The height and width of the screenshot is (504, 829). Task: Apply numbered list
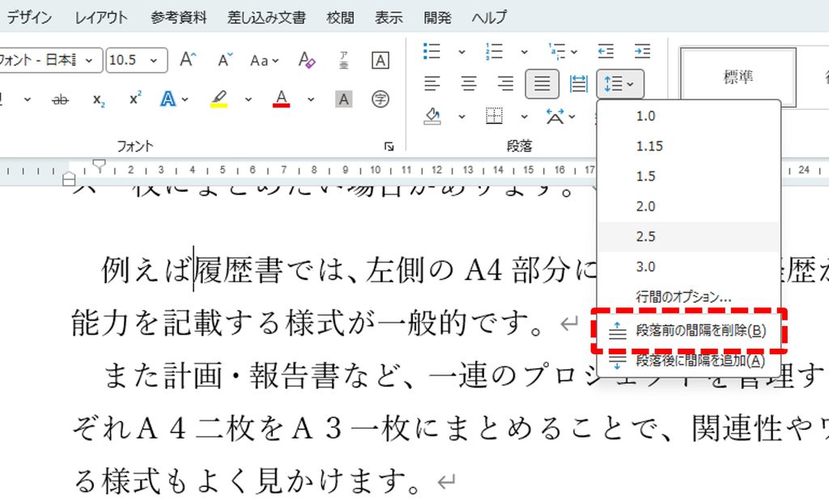point(495,51)
